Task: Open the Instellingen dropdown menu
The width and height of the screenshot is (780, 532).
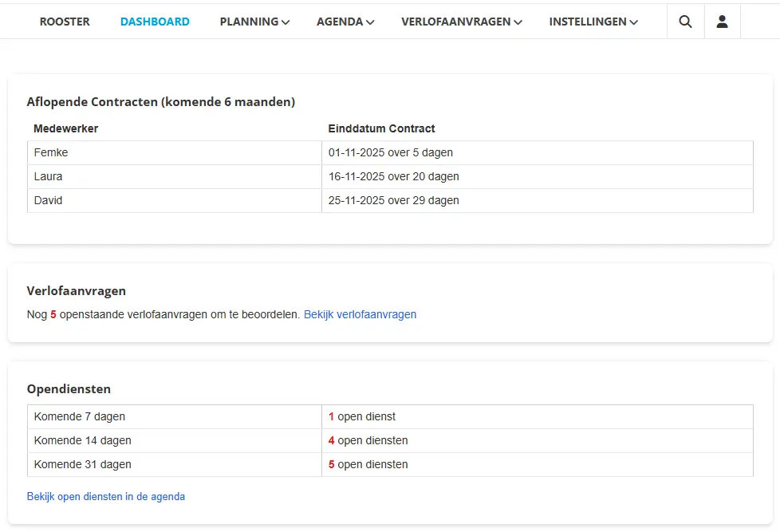Action: [x=593, y=22]
